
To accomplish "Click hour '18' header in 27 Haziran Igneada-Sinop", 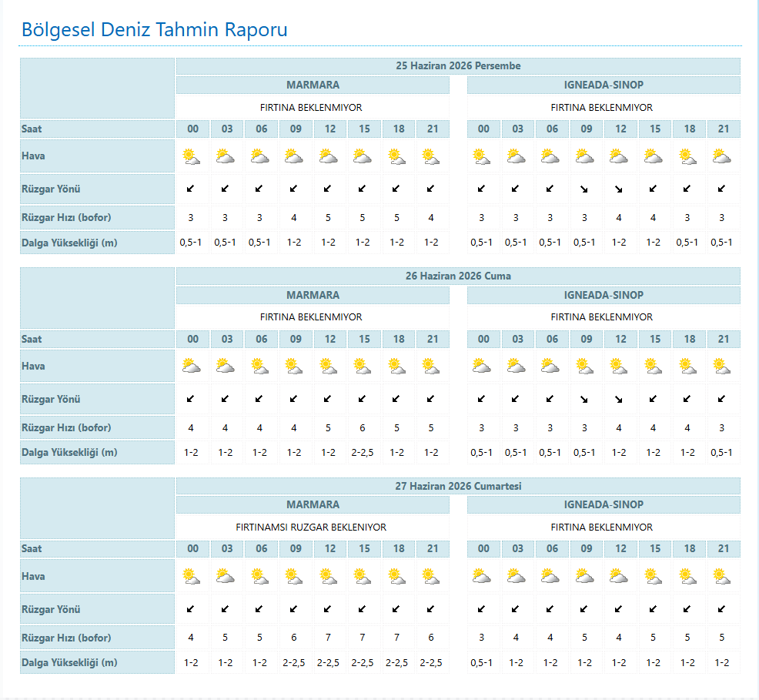I will pos(689,549).
